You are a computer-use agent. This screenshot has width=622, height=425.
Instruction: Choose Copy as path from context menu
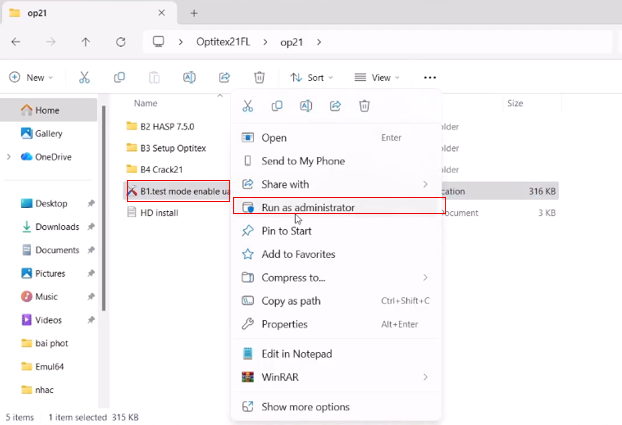click(x=291, y=301)
